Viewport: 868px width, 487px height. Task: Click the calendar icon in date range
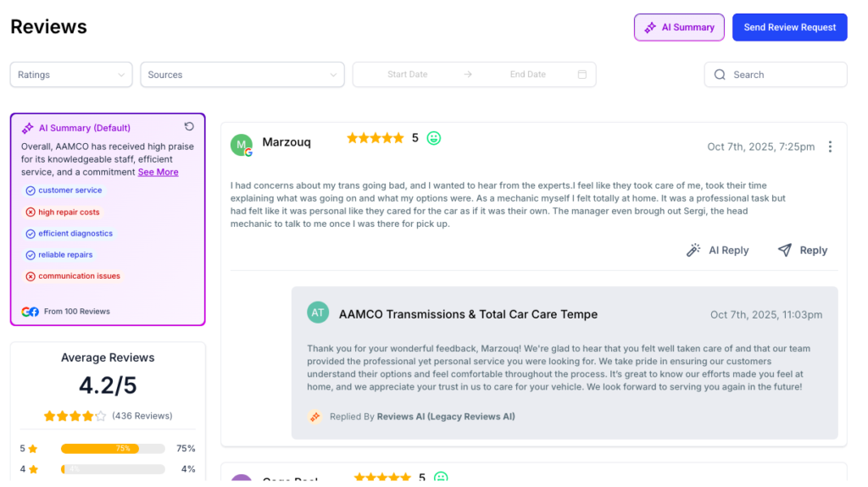click(582, 75)
